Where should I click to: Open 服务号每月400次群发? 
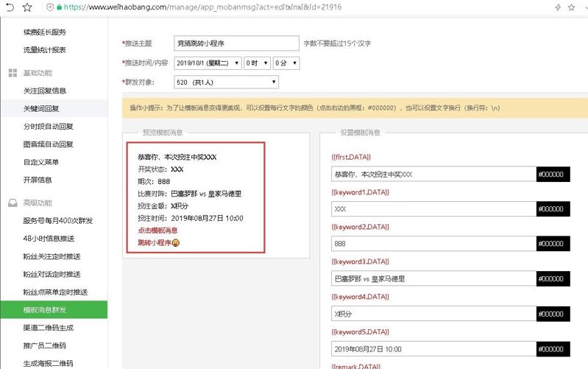57,221
